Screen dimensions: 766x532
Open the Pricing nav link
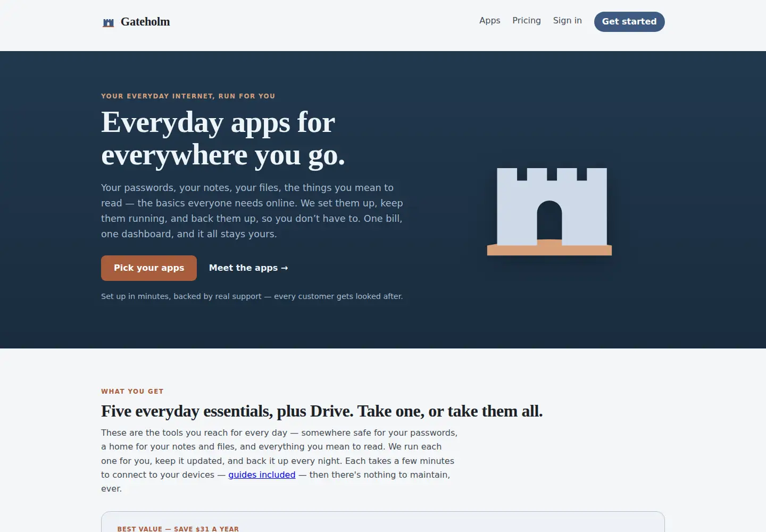tap(527, 21)
